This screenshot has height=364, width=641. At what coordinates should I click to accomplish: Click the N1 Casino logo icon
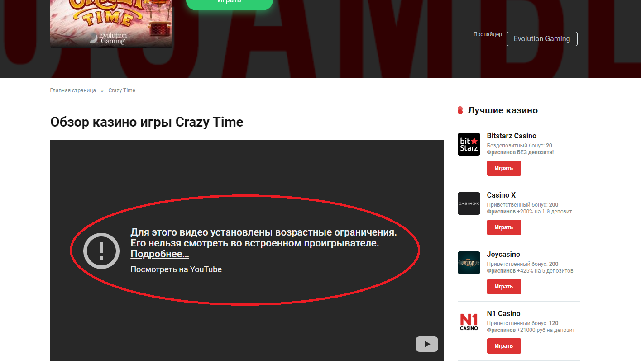(469, 322)
